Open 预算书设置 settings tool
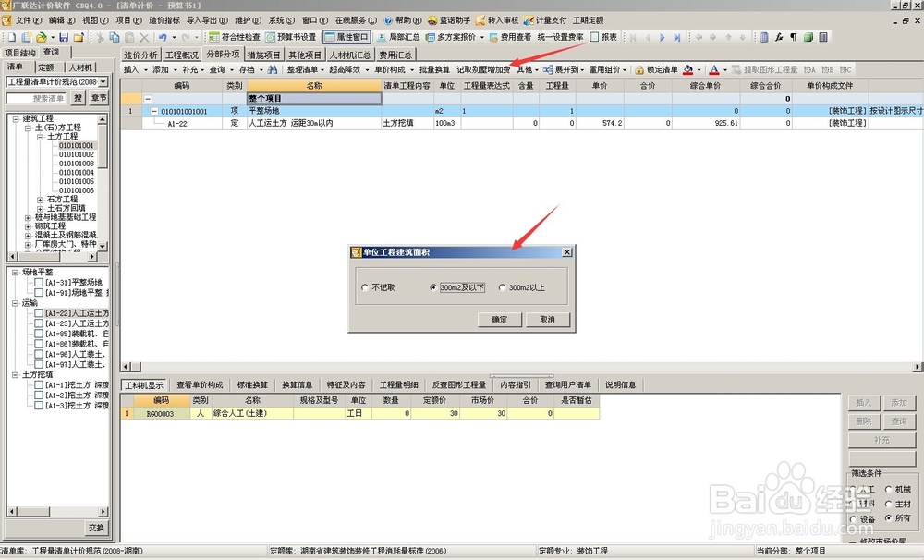The height and width of the screenshot is (560, 924). coord(290,37)
